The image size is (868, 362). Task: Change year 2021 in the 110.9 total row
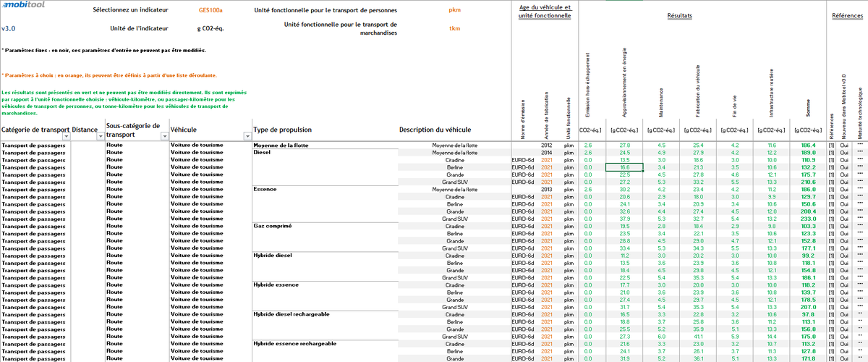pos(547,159)
